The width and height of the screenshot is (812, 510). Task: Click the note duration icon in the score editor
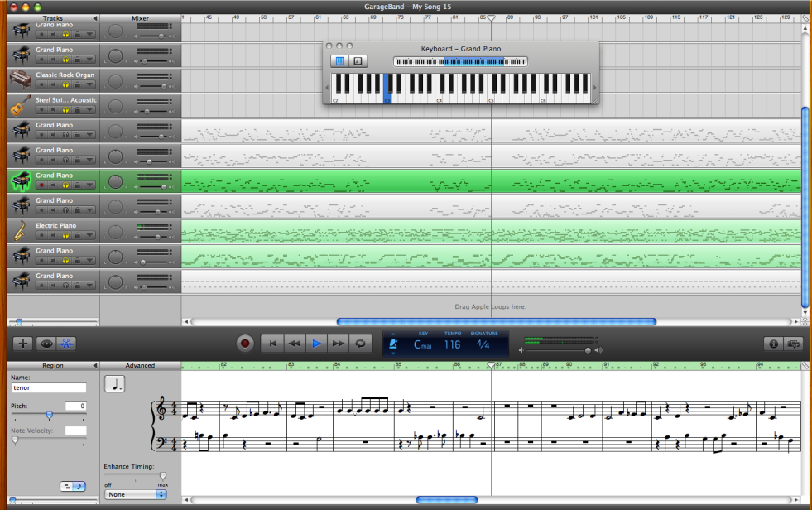point(114,382)
